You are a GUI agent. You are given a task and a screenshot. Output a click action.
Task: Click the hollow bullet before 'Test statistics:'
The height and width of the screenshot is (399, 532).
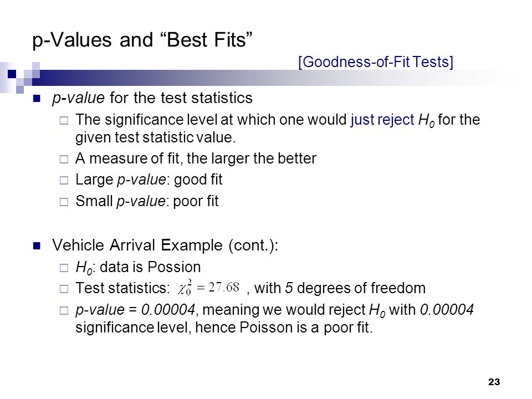tap(64, 289)
